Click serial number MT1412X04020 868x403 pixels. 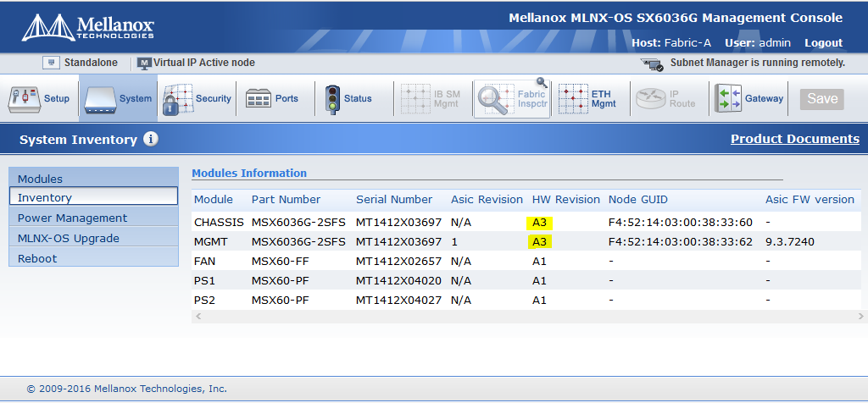click(399, 281)
